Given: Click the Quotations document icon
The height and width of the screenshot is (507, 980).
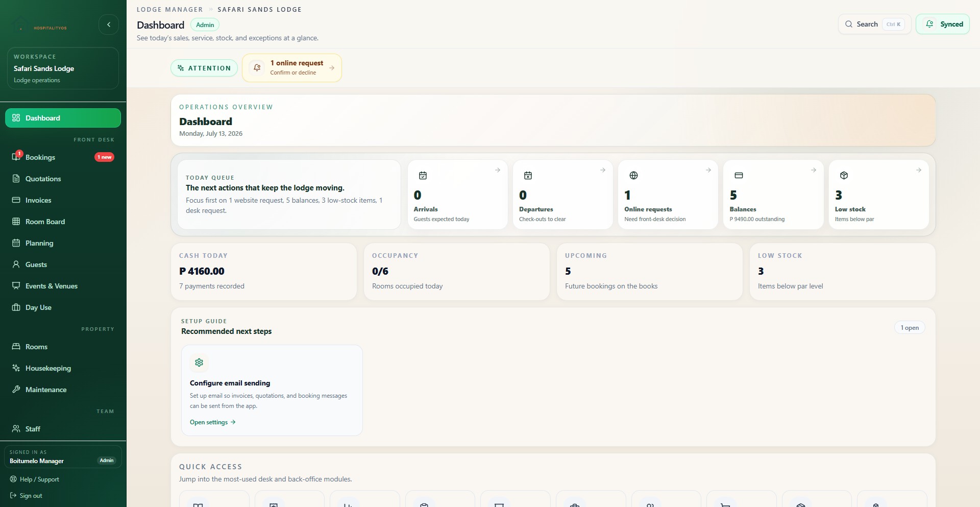Looking at the screenshot, I should pos(16,179).
